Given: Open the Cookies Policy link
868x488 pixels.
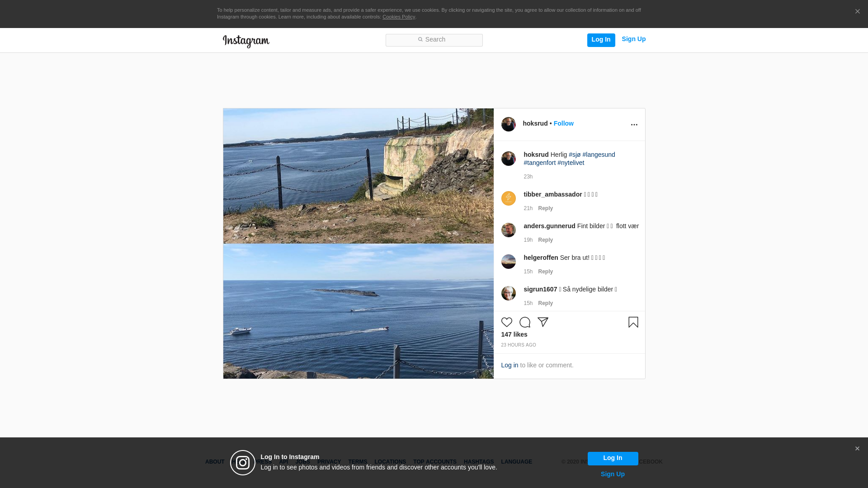Looking at the screenshot, I should click(398, 17).
